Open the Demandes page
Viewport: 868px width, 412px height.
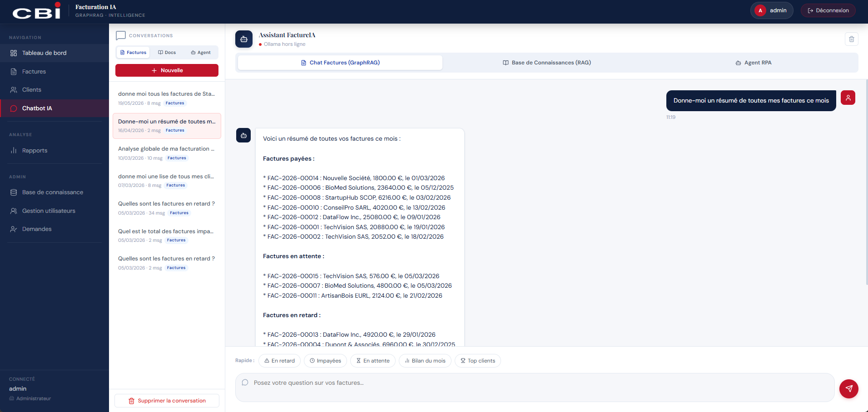(x=55, y=229)
